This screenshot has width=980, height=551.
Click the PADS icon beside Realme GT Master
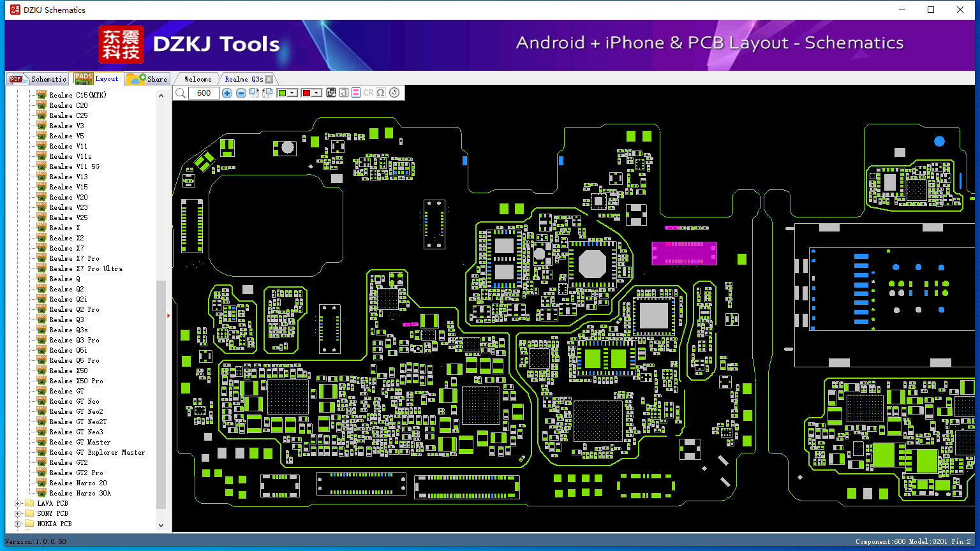click(41, 442)
